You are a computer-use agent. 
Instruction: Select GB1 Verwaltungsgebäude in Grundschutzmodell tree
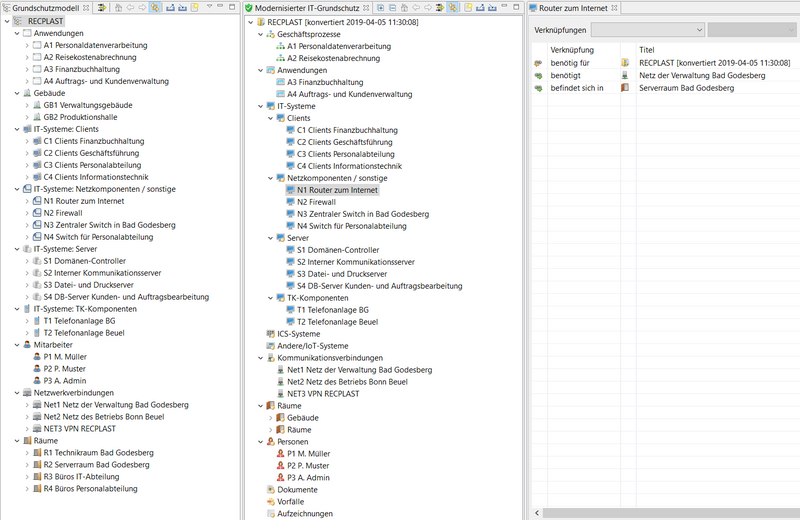click(88, 105)
